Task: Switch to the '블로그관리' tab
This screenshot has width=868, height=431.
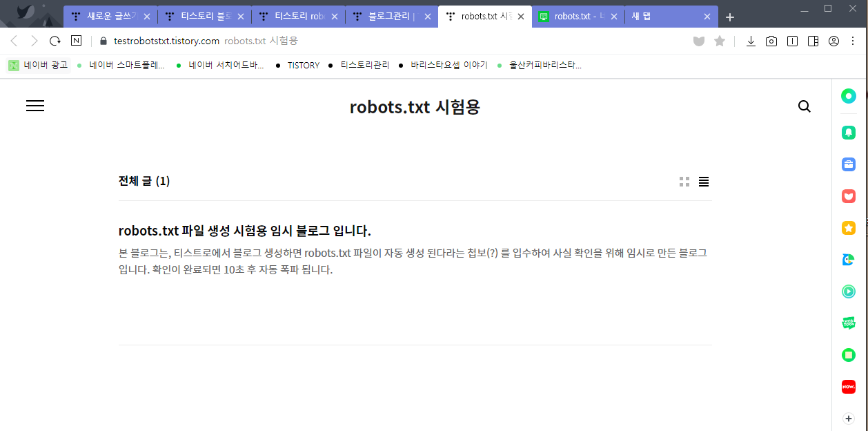Action: coord(392,17)
